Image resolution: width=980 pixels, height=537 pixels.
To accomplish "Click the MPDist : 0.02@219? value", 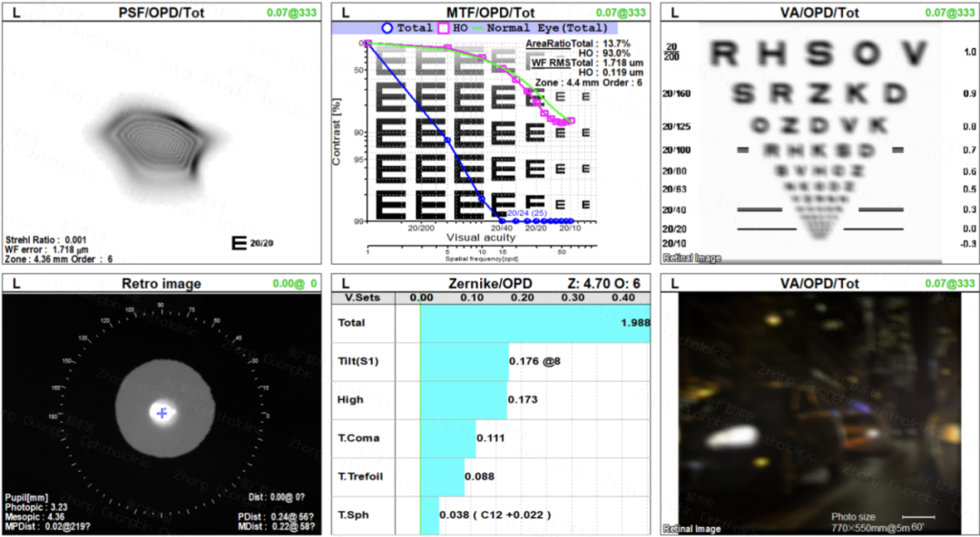I will [47, 526].
